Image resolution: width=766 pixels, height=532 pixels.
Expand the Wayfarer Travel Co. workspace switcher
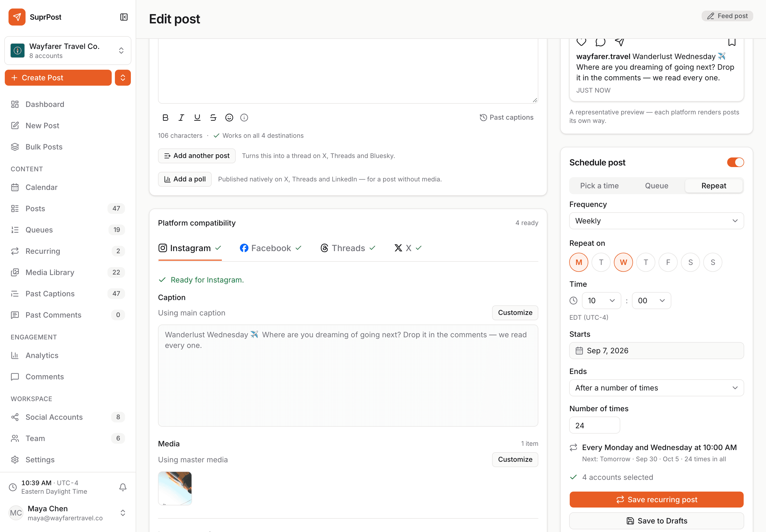click(68, 51)
